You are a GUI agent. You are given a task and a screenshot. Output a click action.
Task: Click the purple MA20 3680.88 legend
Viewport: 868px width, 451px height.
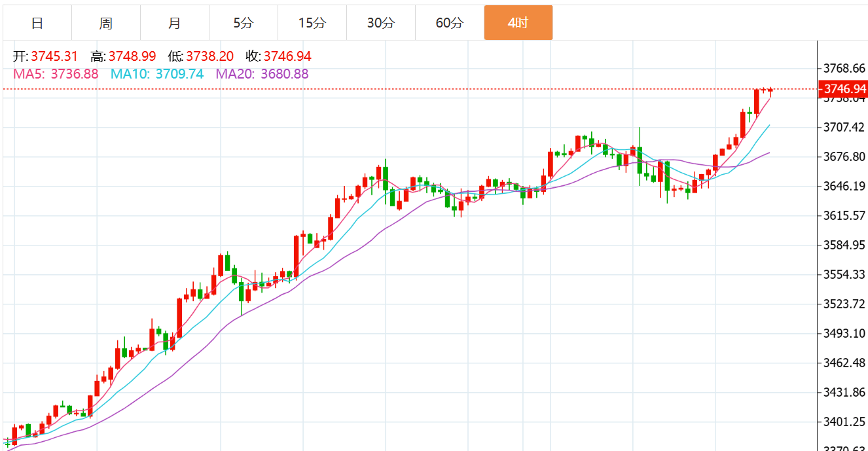[262, 74]
